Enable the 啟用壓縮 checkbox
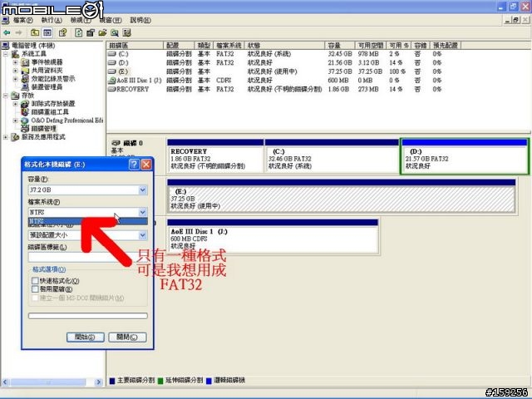The width and height of the screenshot is (532, 399). coord(35,289)
